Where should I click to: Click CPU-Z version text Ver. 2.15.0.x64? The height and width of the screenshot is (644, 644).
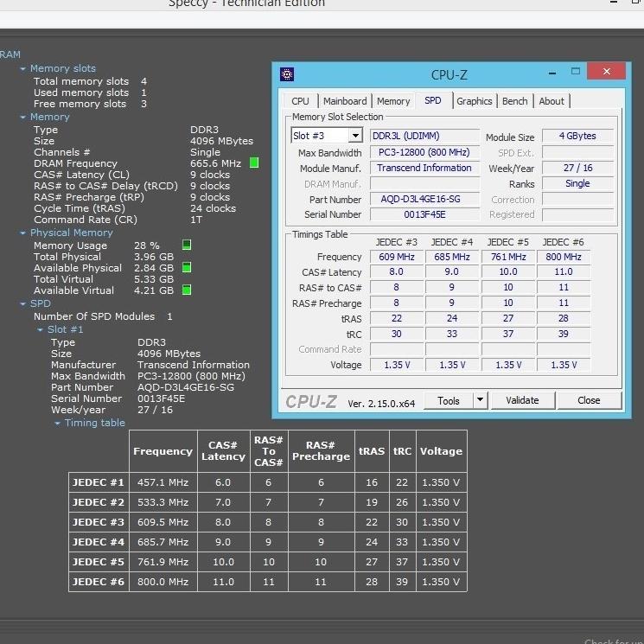(x=381, y=404)
